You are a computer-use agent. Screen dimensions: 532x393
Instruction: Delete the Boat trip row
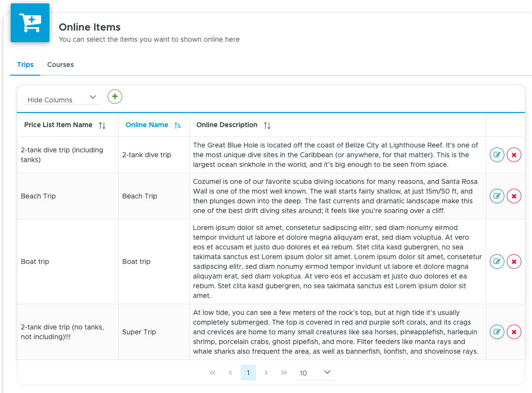[514, 262]
